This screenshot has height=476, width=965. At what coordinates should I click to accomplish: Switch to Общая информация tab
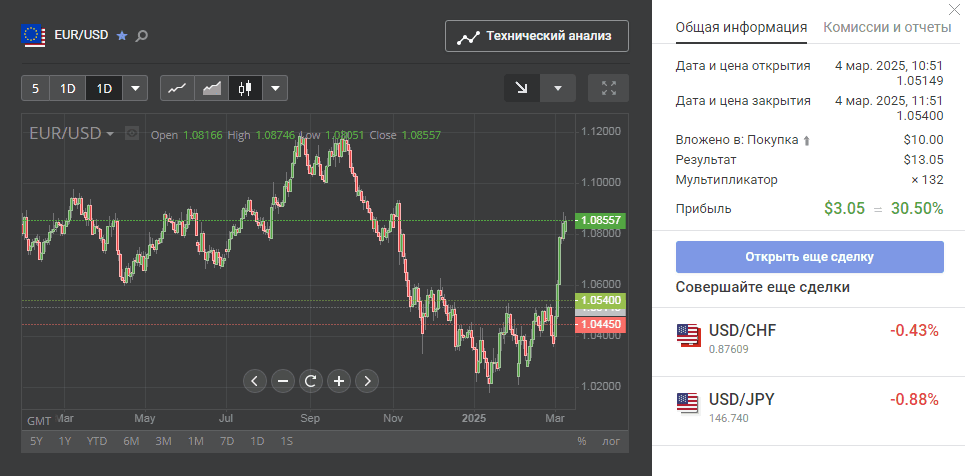click(x=741, y=28)
